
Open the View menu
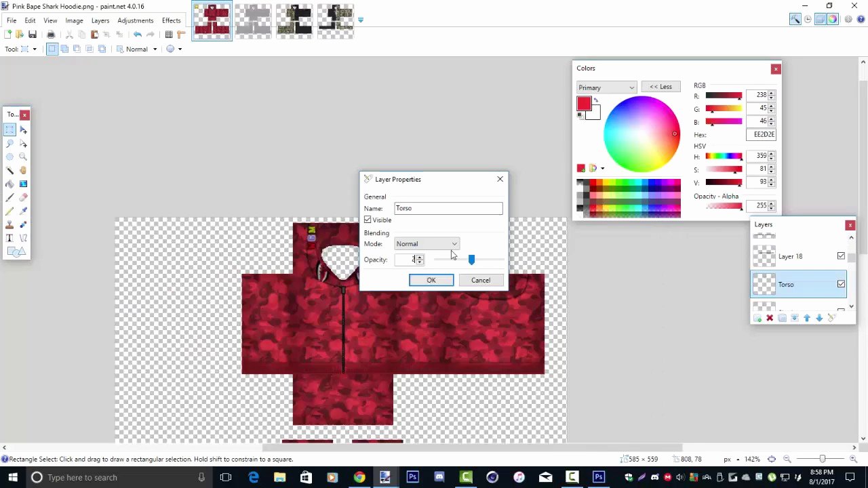50,20
